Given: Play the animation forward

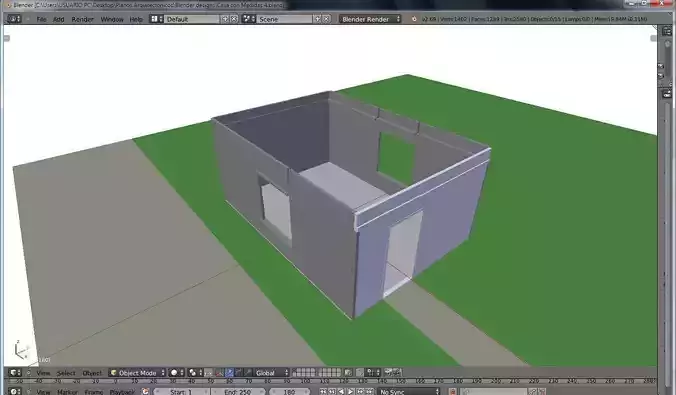Looking at the screenshot, I should click(x=351, y=392).
